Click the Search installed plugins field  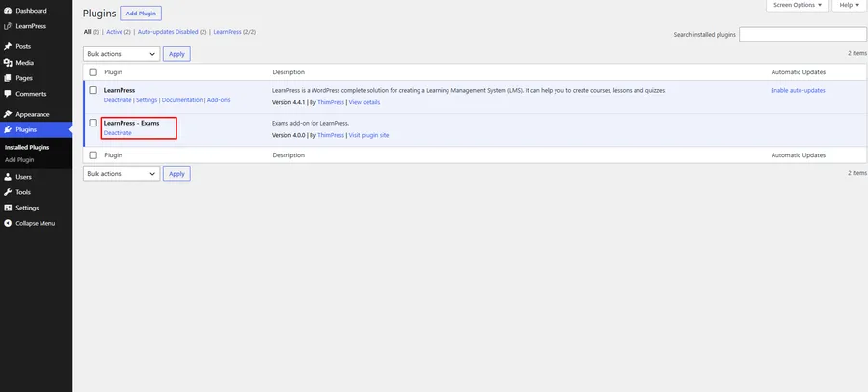802,35
